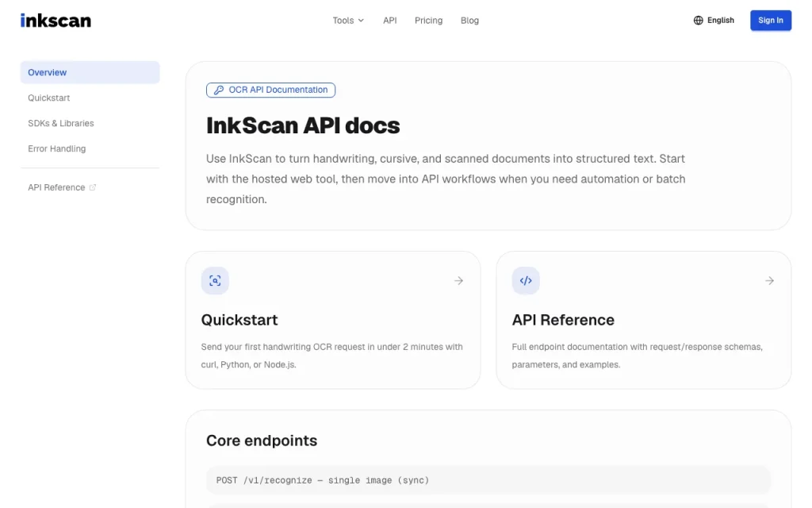Image resolution: width=812 pixels, height=508 pixels.
Task: Click the 'Core endpoints' heading
Action: (262, 441)
